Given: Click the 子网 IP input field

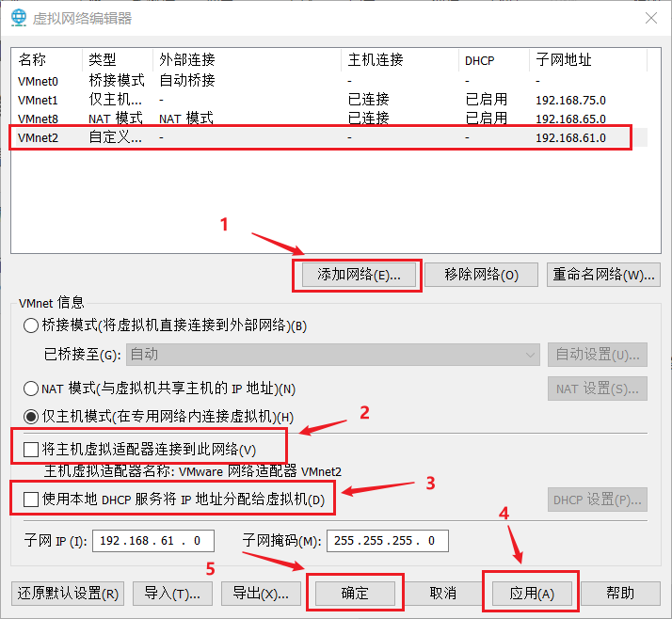Looking at the screenshot, I should click(x=153, y=541).
